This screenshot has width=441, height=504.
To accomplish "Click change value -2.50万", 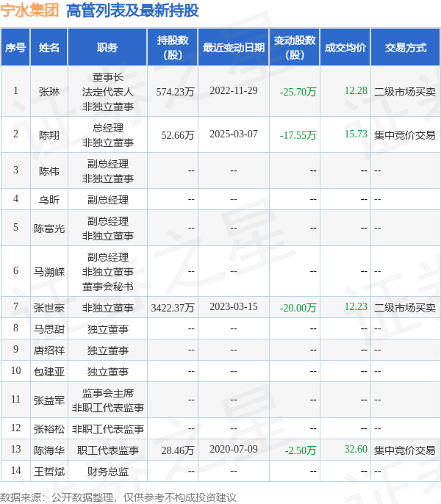I will [301, 450].
